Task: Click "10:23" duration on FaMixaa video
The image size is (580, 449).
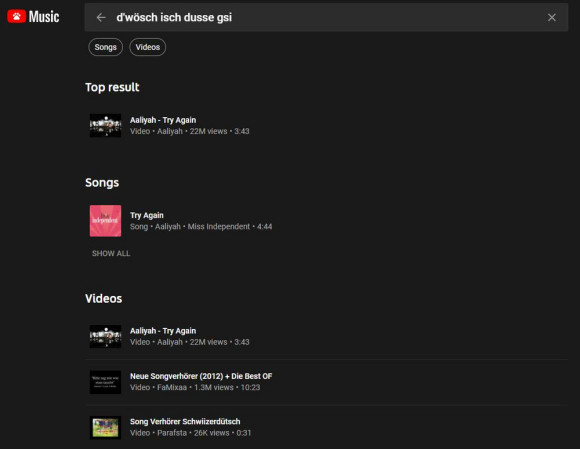Action: pos(250,387)
